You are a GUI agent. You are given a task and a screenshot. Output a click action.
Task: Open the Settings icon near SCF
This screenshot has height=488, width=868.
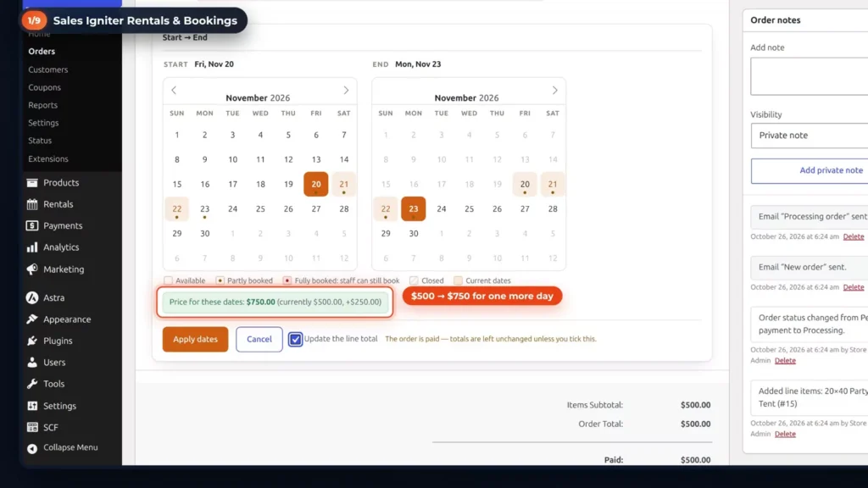[32, 406]
